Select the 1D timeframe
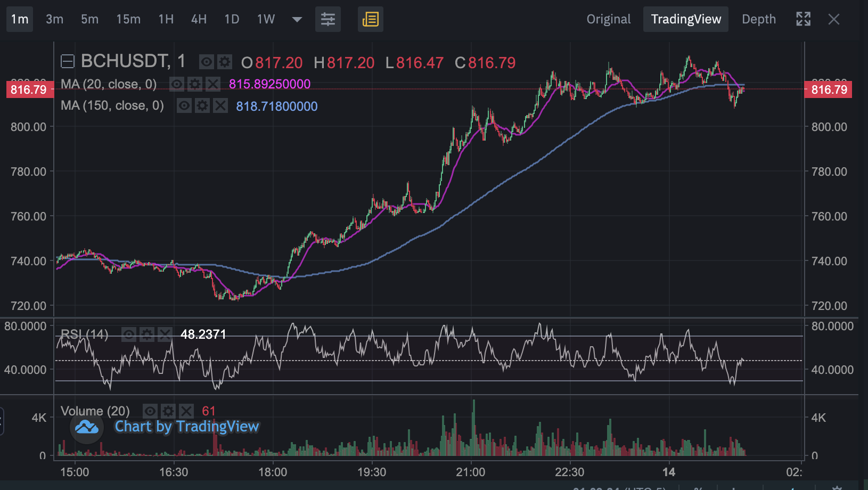The width and height of the screenshot is (868, 490). (x=232, y=19)
